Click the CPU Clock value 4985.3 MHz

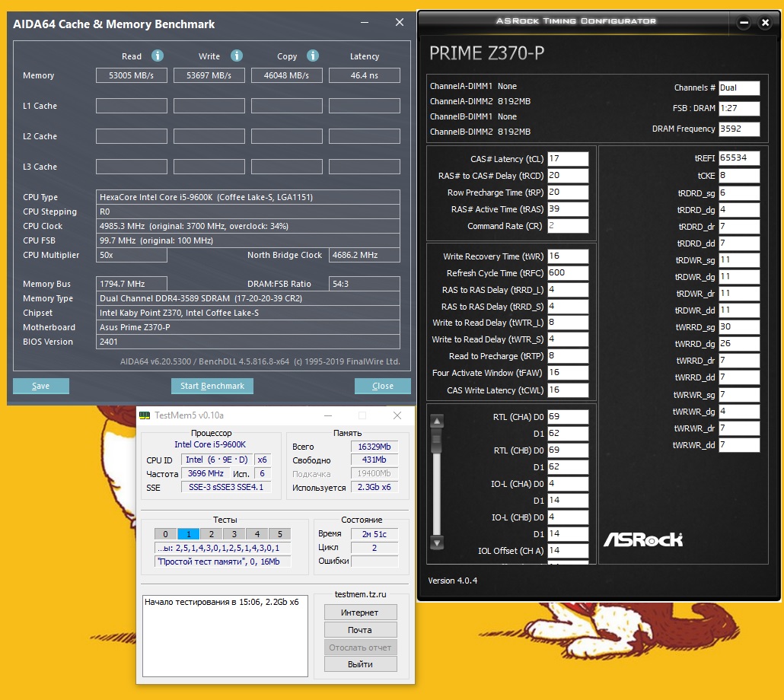click(x=248, y=226)
